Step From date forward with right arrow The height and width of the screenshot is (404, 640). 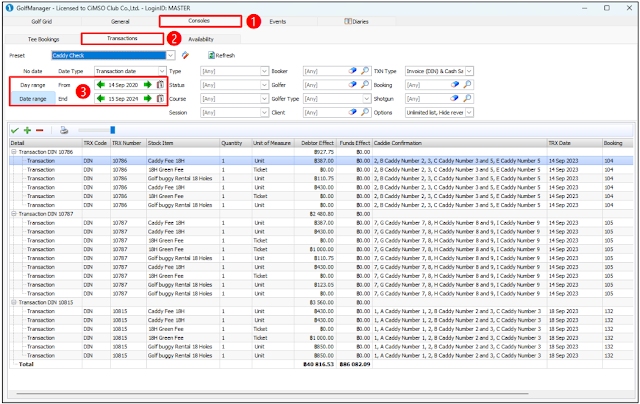148,85
